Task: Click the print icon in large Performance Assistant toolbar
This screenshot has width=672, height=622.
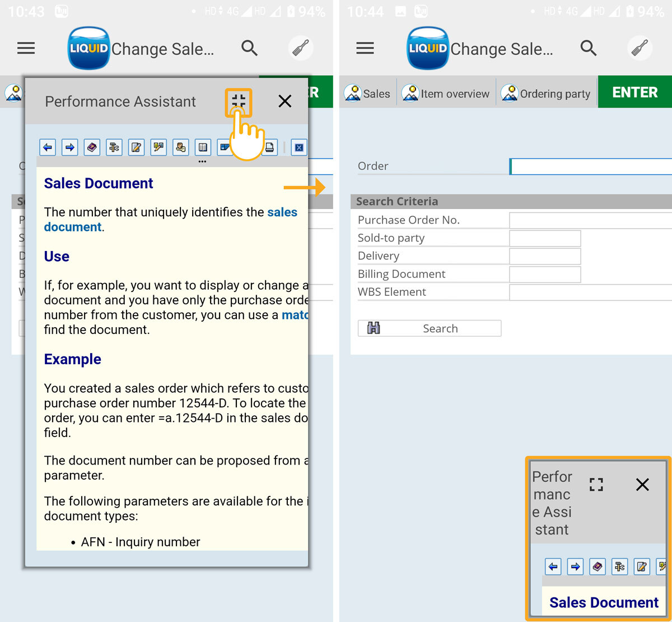Action: coord(270,147)
